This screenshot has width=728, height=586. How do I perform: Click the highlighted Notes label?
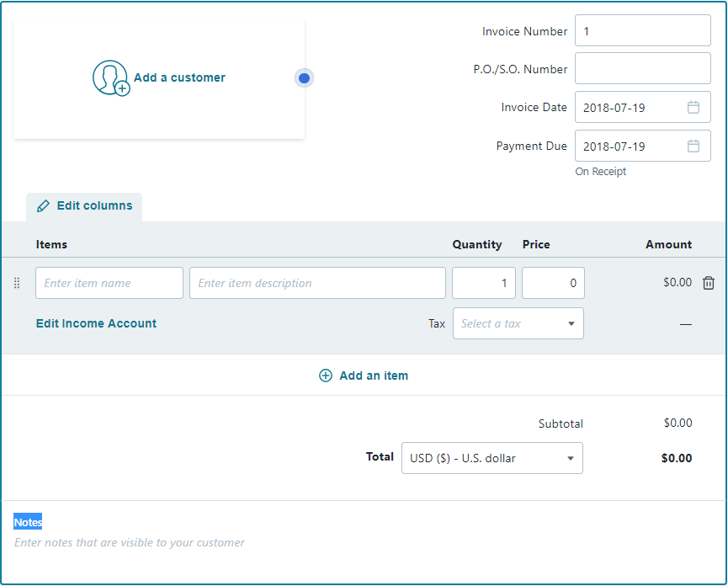click(28, 522)
